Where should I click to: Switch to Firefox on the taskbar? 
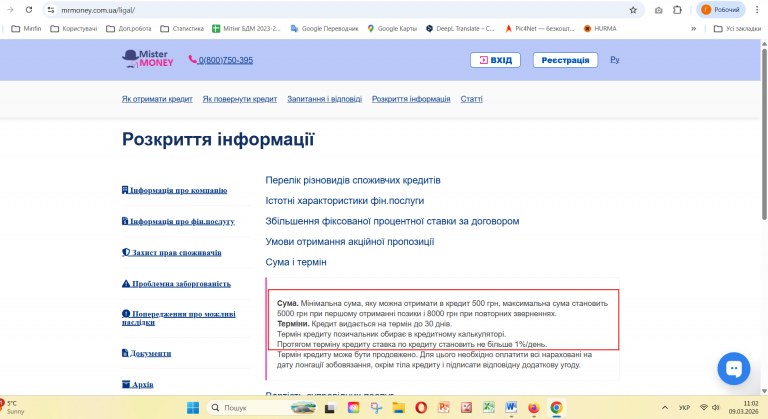click(534, 408)
